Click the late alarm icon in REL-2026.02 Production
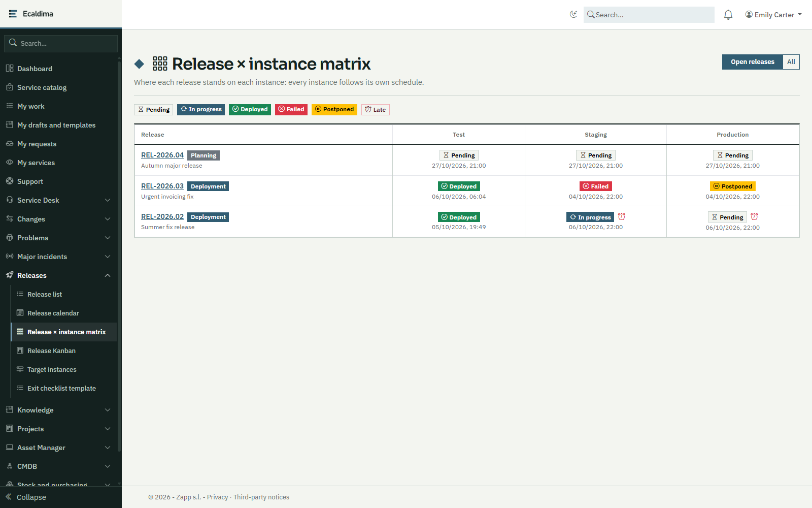This screenshot has width=812, height=508. tap(754, 216)
